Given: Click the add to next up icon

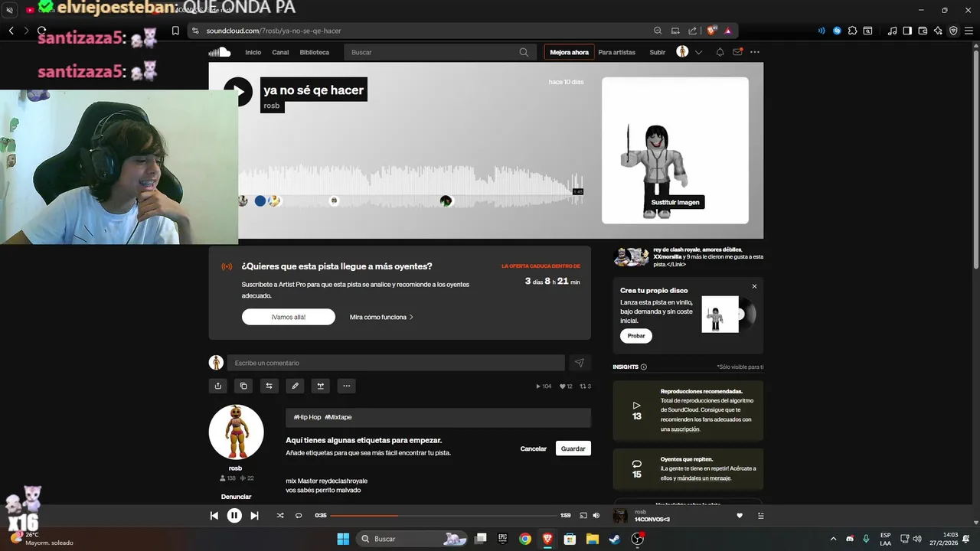Looking at the screenshot, I should [x=321, y=386].
